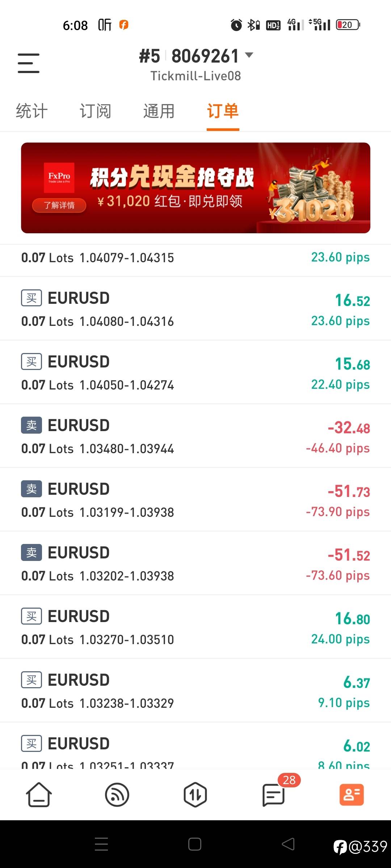Tap the trade arrows hexagon icon
The image size is (391, 868).
(x=195, y=795)
